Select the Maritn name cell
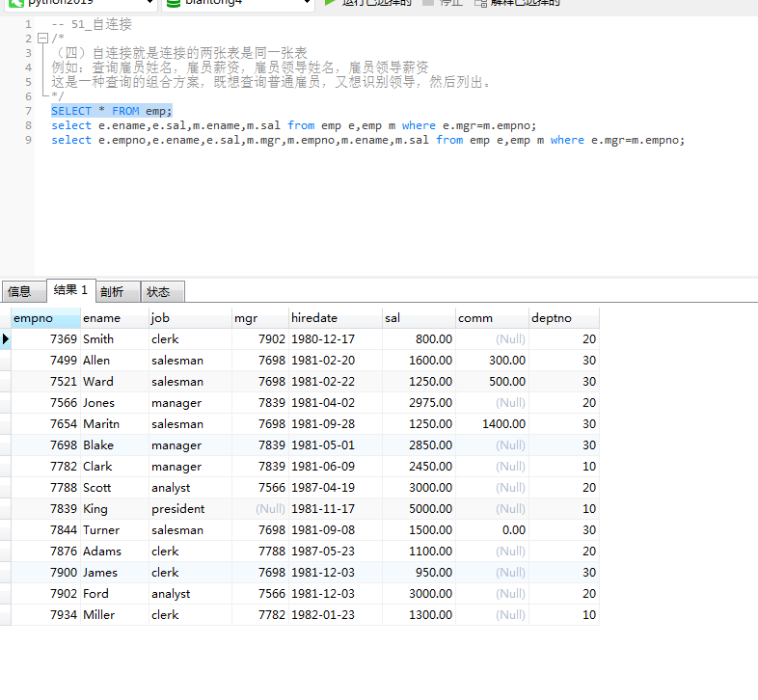Image resolution: width=758 pixels, height=700 pixels. coord(115,424)
